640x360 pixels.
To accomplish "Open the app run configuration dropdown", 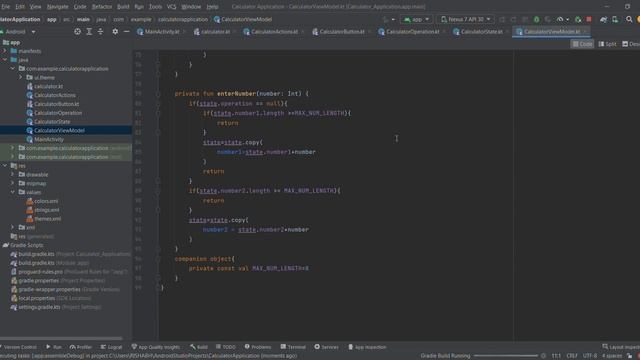I will tap(416, 19).
